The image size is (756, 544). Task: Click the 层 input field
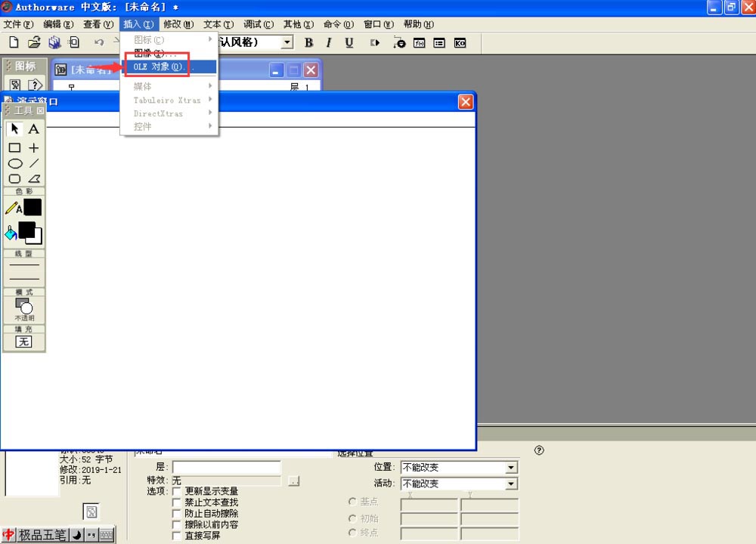pos(227,467)
